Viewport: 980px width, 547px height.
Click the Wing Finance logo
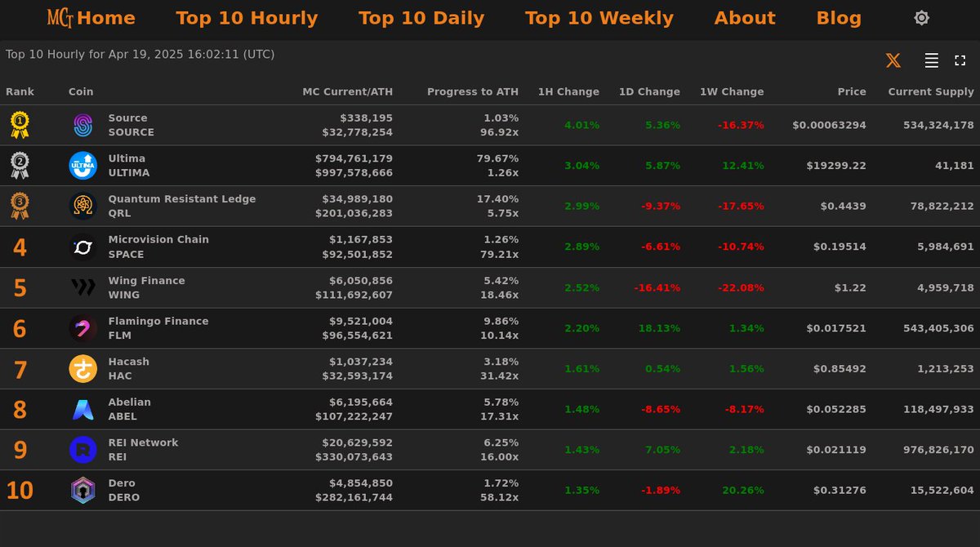[x=82, y=287]
